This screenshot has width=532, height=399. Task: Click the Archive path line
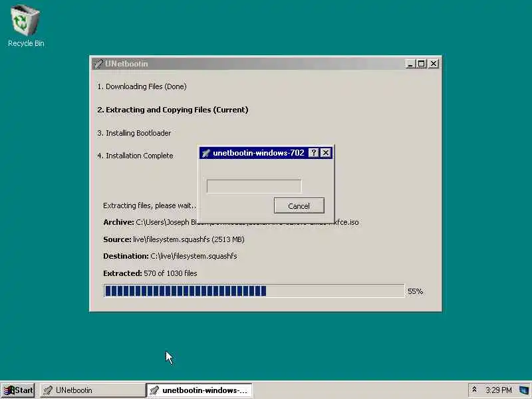(x=231, y=222)
